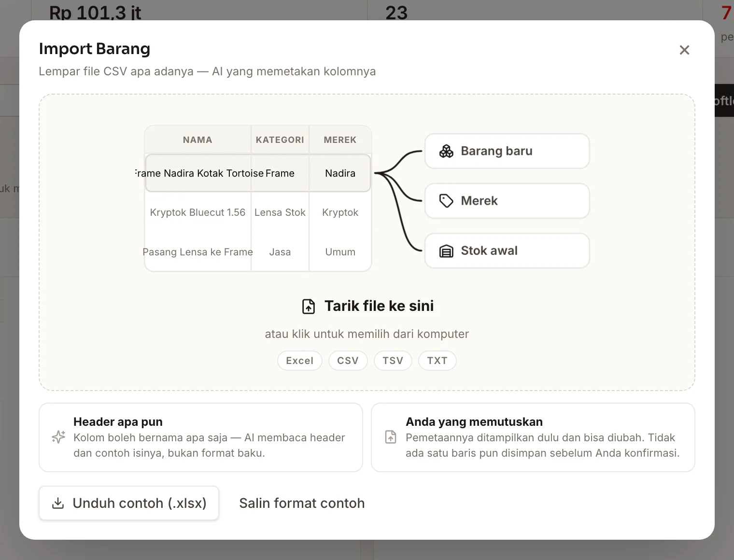The width and height of the screenshot is (734, 560).
Task: Click the Jasa category cell
Action: pos(280,252)
